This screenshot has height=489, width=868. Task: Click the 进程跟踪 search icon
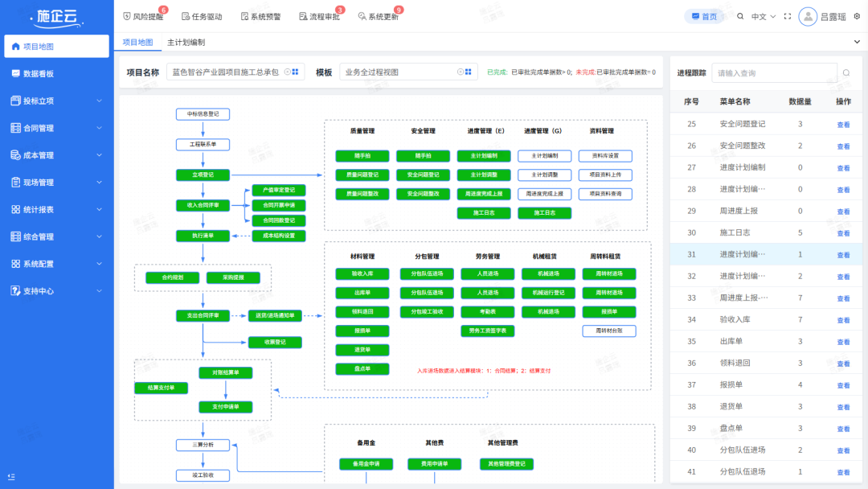(846, 72)
